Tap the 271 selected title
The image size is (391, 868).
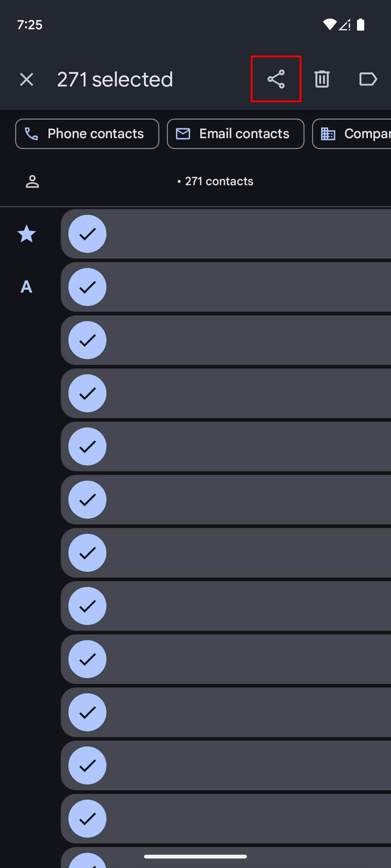pos(115,80)
